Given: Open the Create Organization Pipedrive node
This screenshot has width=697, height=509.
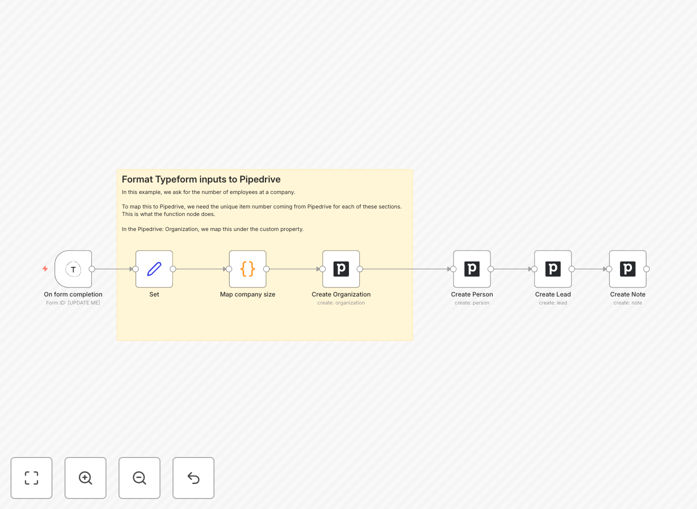Looking at the screenshot, I should [341, 269].
